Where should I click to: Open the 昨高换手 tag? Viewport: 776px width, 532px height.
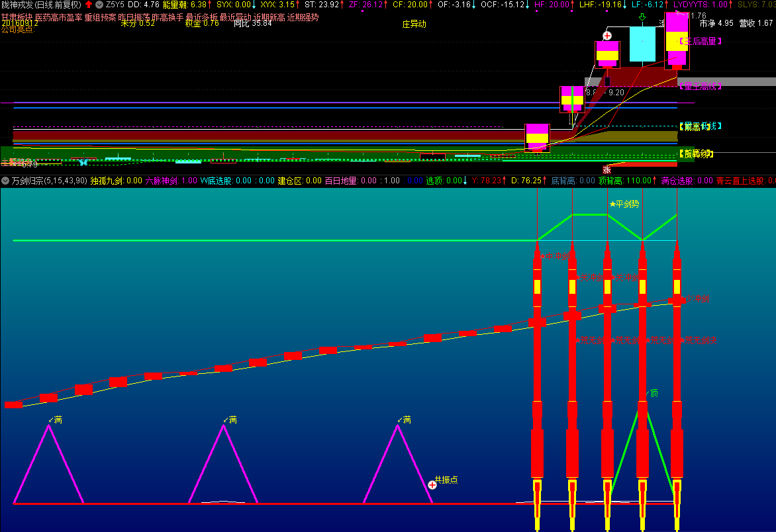point(168,17)
